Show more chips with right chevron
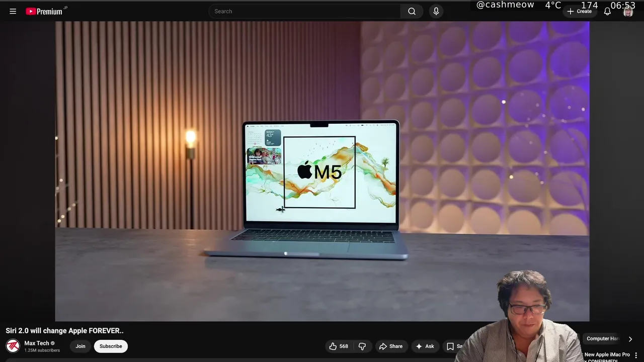The image size is (644, 362). (x=630, y=339)
